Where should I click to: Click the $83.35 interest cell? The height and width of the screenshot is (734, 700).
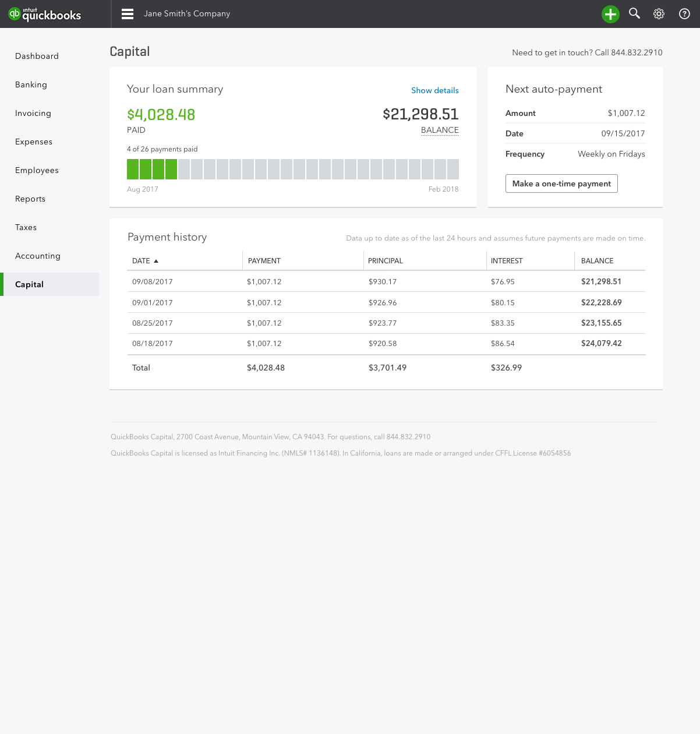point(503,323)
